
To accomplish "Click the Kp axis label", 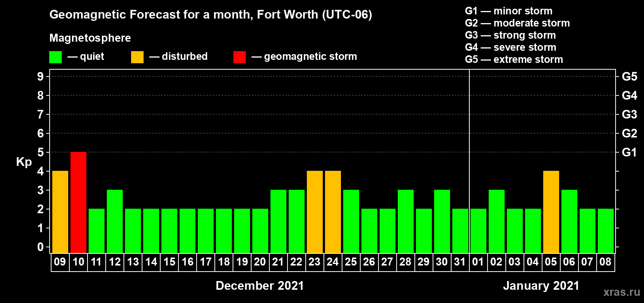I will (x=24, y=162).
